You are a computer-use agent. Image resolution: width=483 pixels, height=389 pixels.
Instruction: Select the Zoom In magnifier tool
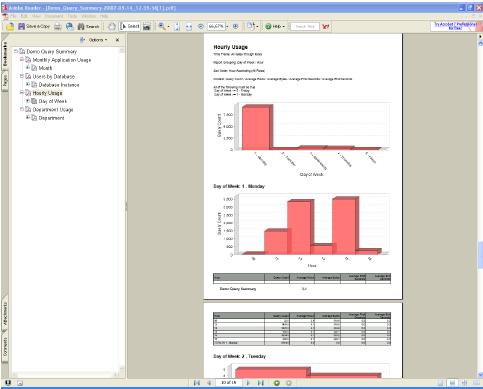tap(162, 26)
